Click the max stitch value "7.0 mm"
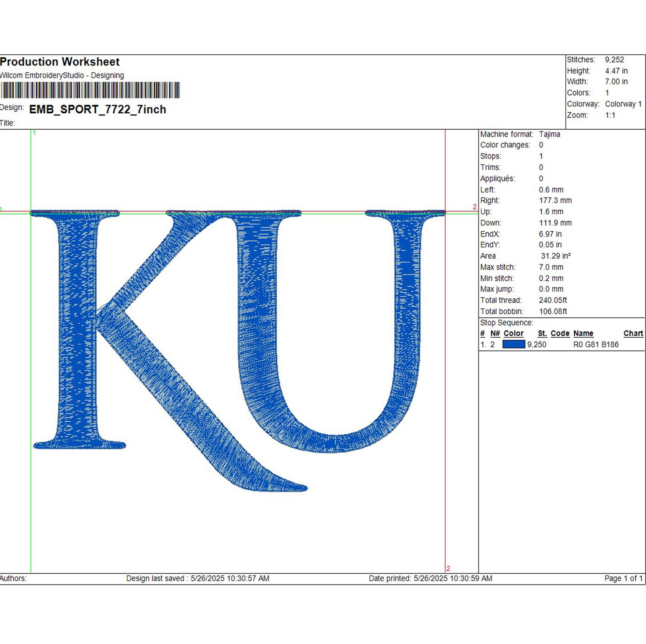 click(x=551, y=267)
